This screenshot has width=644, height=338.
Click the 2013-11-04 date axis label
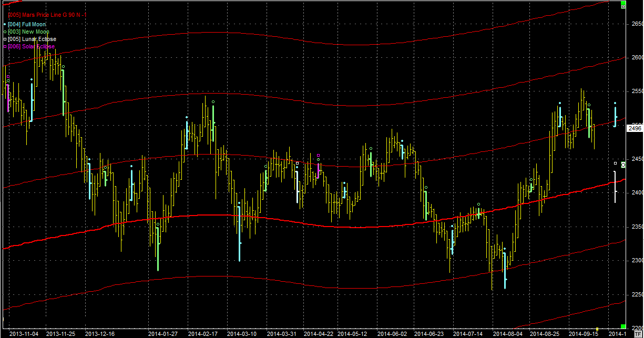pyautogui.click(x=24, y=334)
